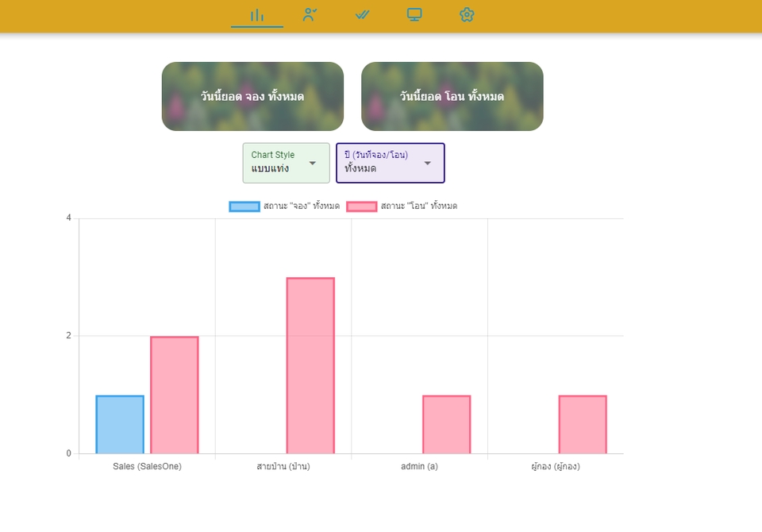Open the Chart Style dropdown

pos(287,163)
